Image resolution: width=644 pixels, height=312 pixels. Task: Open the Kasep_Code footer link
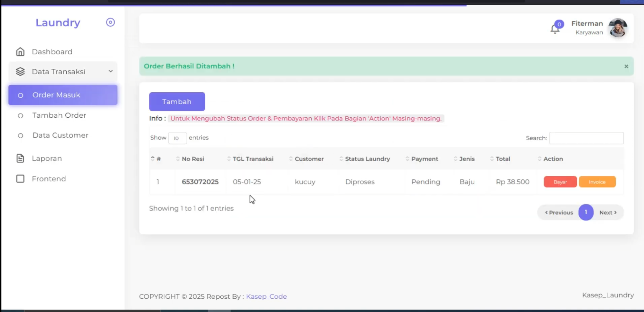click(x=266, y=296)
